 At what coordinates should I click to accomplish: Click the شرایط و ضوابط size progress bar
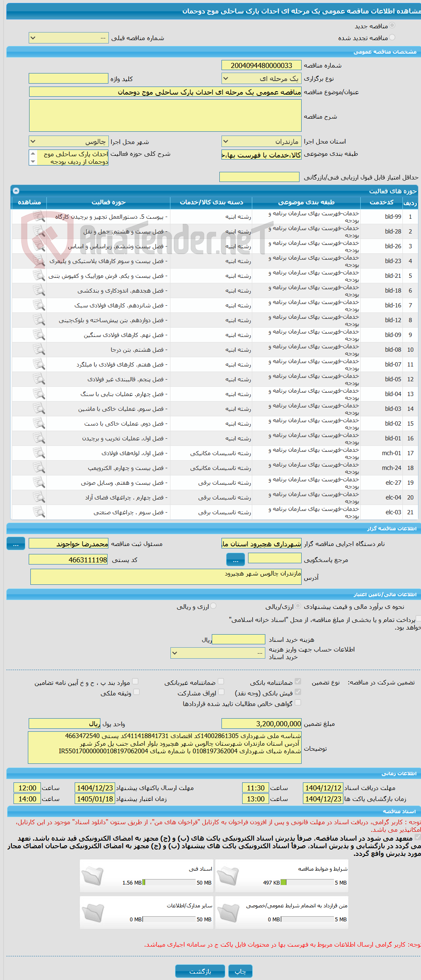pos(308,882)
